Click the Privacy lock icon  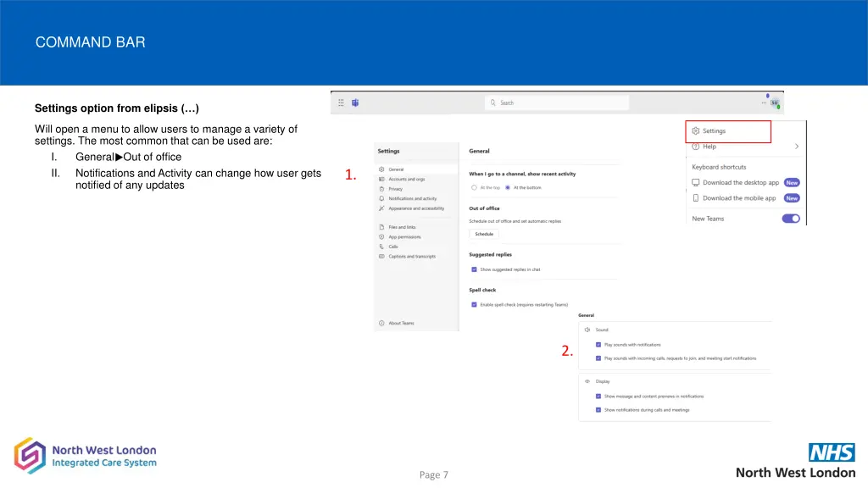tap(381, 189)
